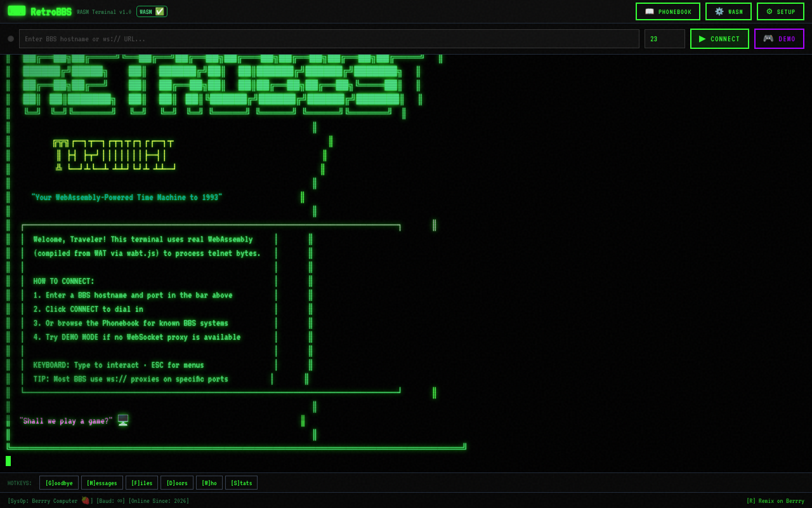812x508 pixels.
Task: Click the "3. Or browse the Phonebook" line
Action: point(131,323)
